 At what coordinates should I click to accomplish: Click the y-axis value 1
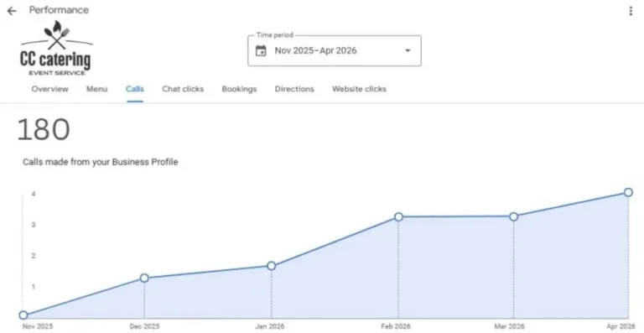tap(34, 287)
